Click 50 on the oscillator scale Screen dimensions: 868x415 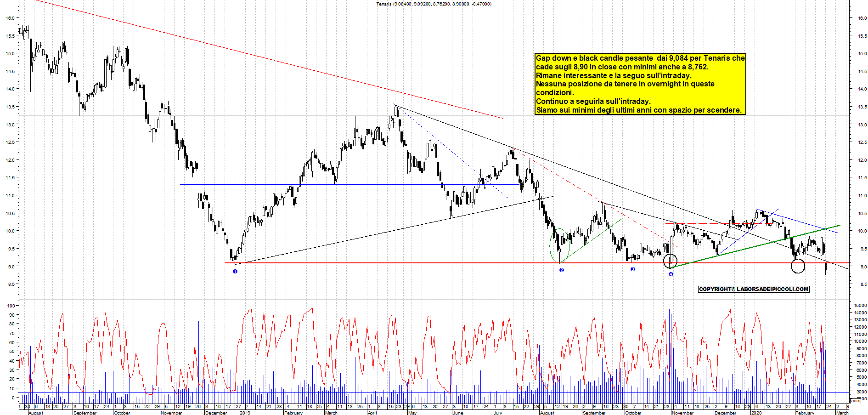click(11, 352)
